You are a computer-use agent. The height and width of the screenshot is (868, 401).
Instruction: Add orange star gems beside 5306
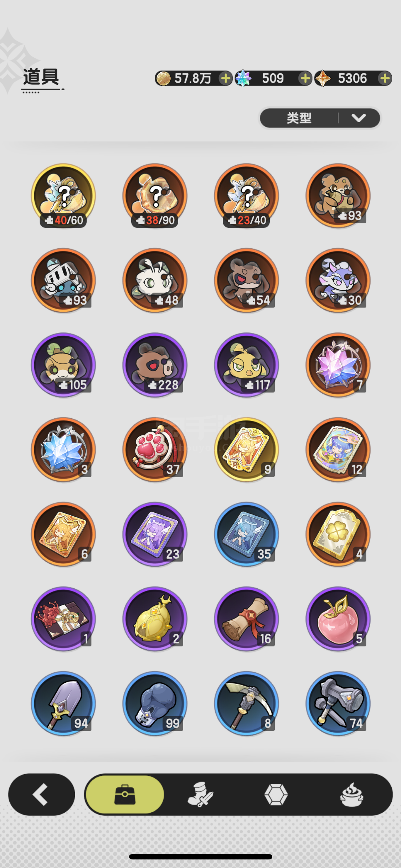385,78
